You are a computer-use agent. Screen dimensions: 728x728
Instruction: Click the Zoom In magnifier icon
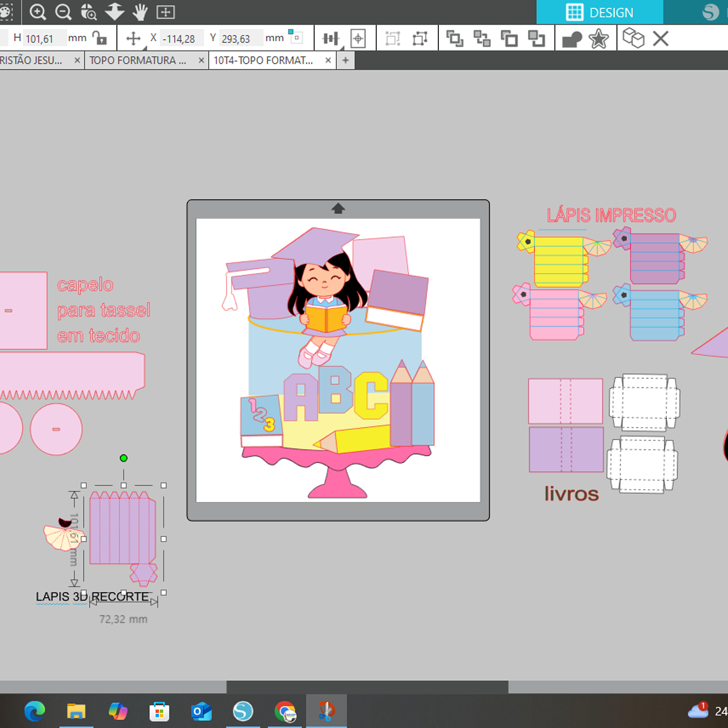(x=38, y=12)
